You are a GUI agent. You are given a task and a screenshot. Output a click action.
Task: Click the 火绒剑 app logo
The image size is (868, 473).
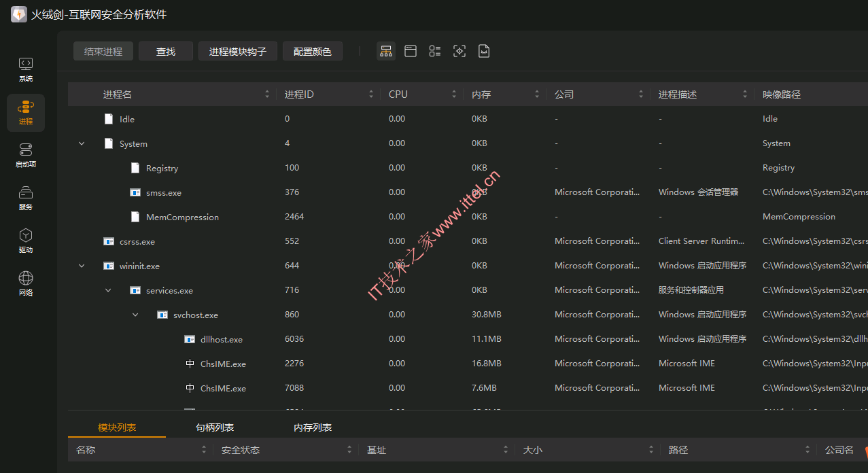19,14
